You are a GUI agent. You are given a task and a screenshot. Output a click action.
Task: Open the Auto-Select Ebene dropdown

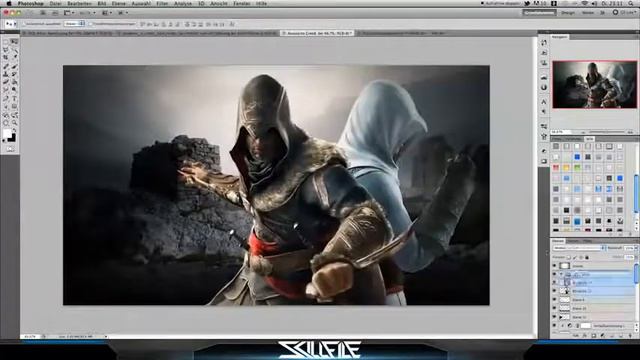tap(74, 24)
